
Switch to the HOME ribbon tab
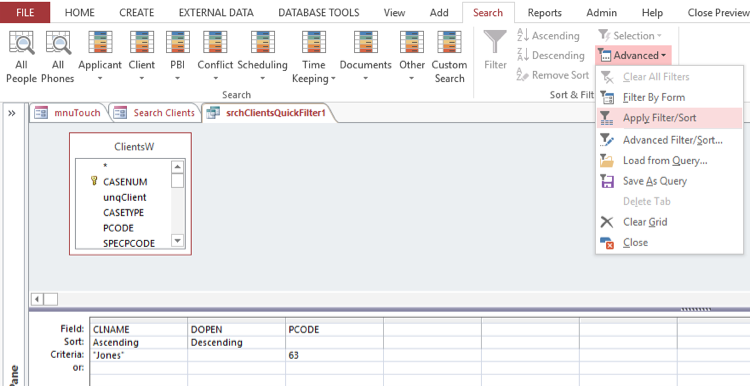(x=79, y=13)
